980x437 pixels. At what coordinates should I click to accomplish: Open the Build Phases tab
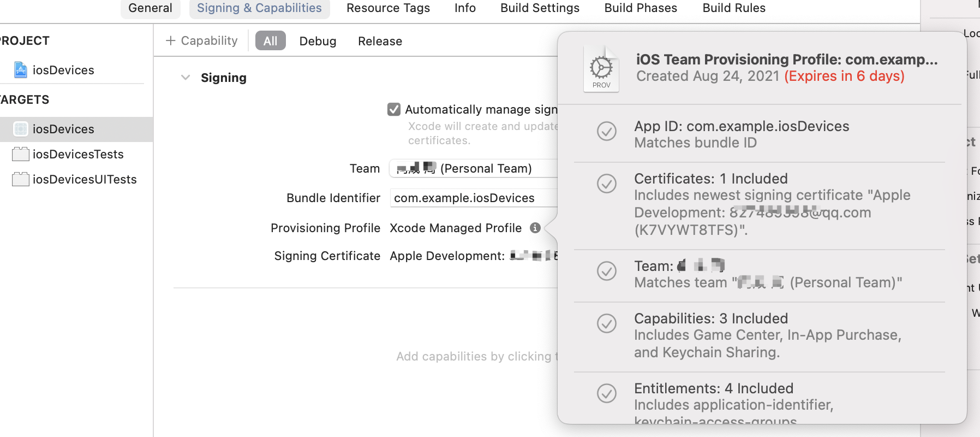641,8
